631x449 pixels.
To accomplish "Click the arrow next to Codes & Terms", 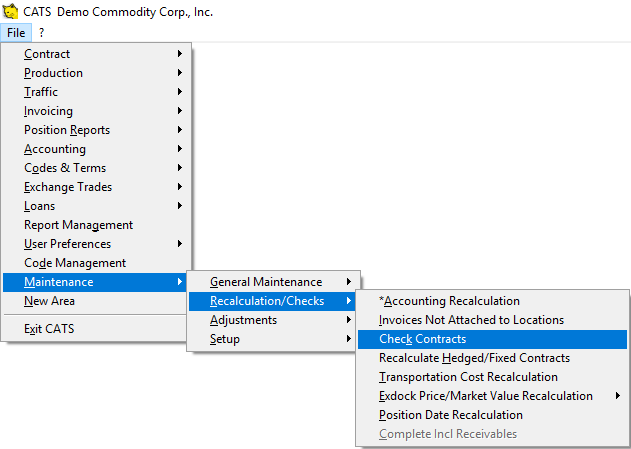I will pos(180,168).
